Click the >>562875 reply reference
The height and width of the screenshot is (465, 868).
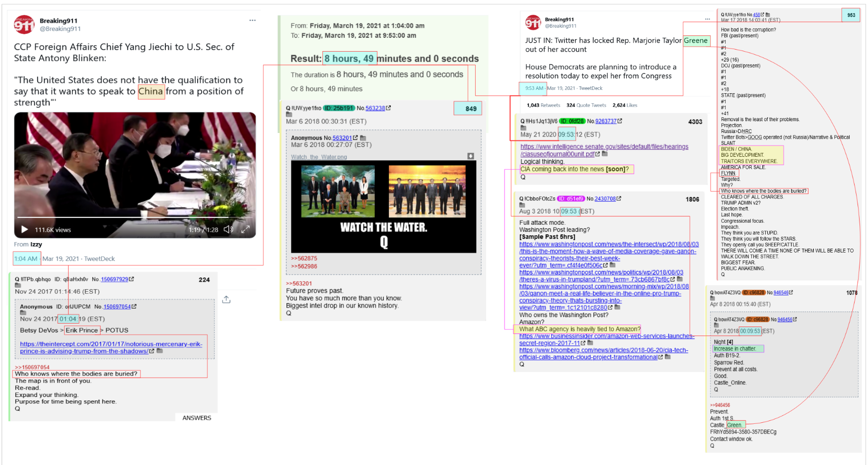304,259
